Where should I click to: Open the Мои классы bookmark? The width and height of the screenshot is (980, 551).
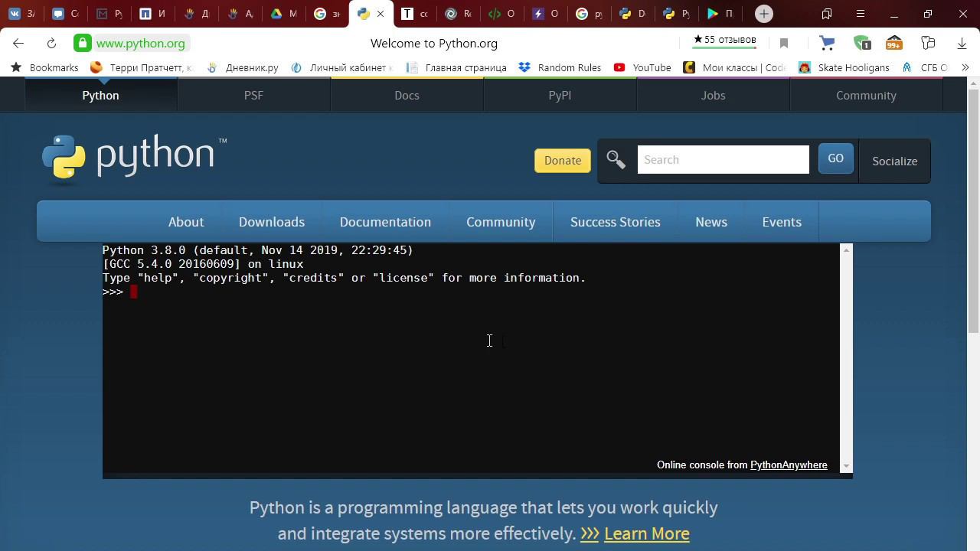point(734,67)
